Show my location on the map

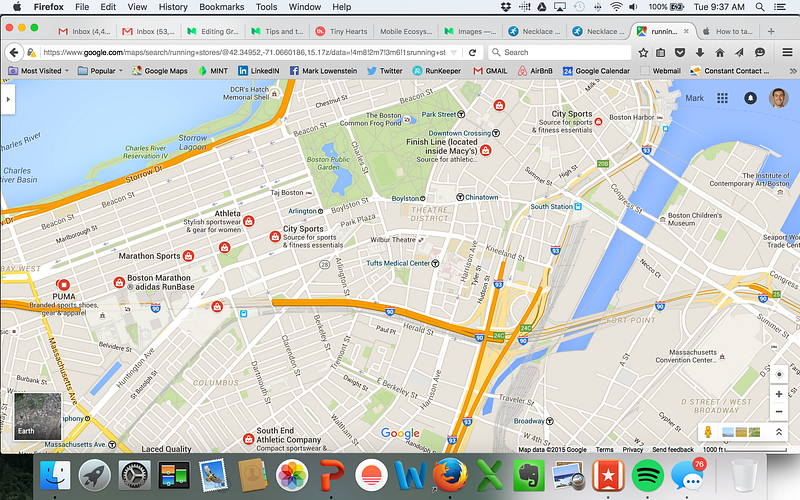pyautogui.click(x=779, y=374)
